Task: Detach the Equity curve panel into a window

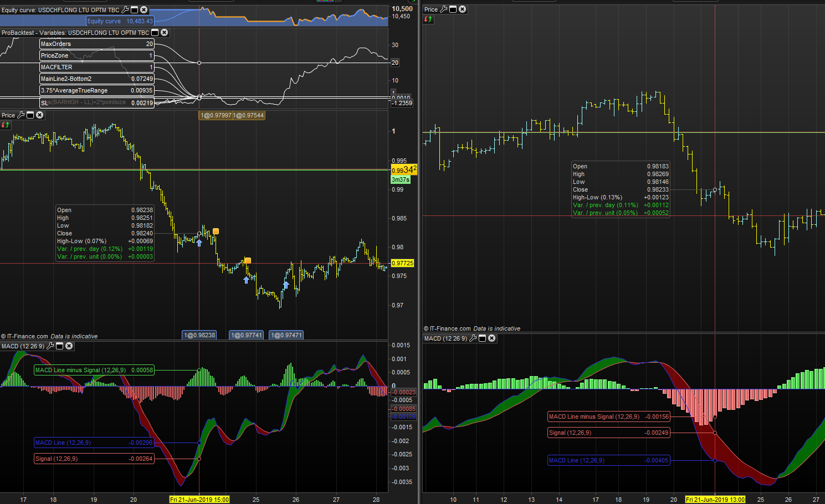Action: [x=135, y=10]
